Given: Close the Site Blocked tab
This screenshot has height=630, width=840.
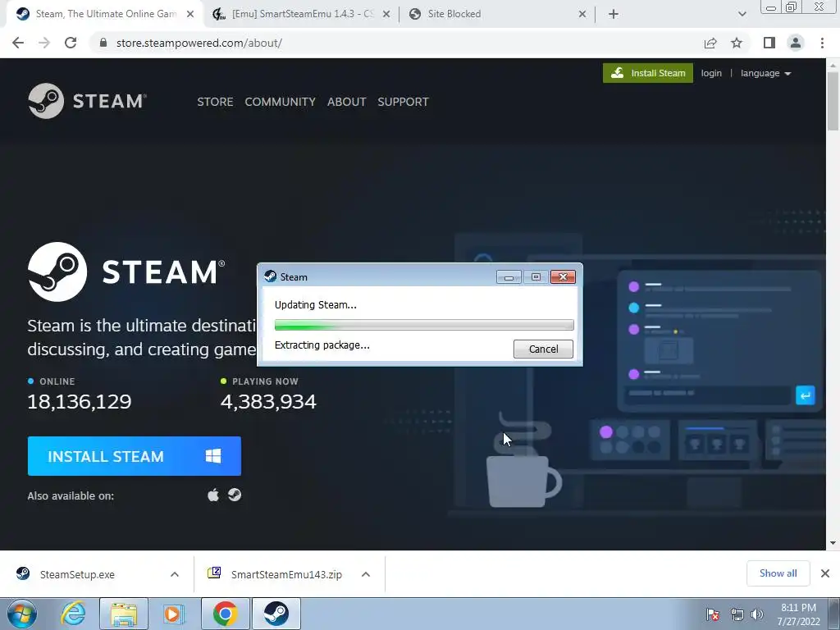Looking at the screenshot, I should pyautogui.click(x=582, y=14).
